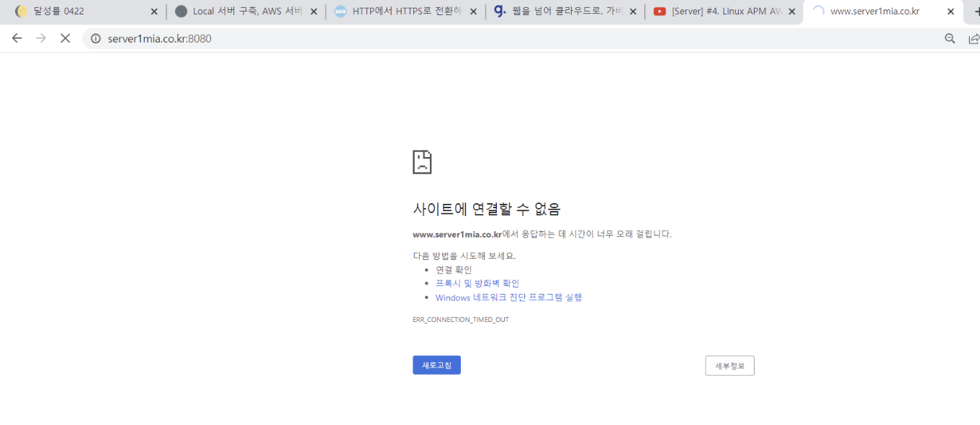Screen dimensions: 980x425
Task: Click the 사이트에 연결할 수 없음 heading
Action: coord(486,209)
